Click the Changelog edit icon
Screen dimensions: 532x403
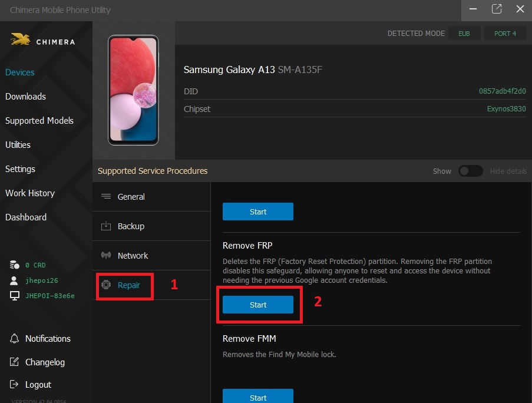(x=14, y=362)
